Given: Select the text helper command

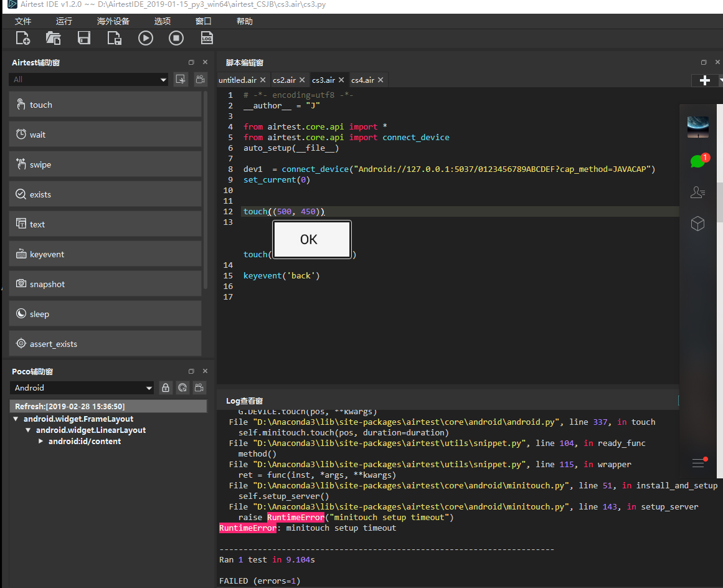Looking at the screenshot, I should click(105, 224).
